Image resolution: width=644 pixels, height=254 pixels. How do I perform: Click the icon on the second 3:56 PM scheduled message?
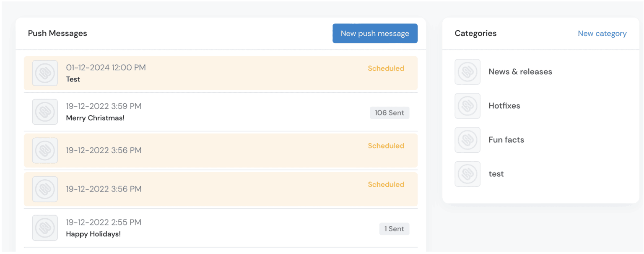click(45, 189)
